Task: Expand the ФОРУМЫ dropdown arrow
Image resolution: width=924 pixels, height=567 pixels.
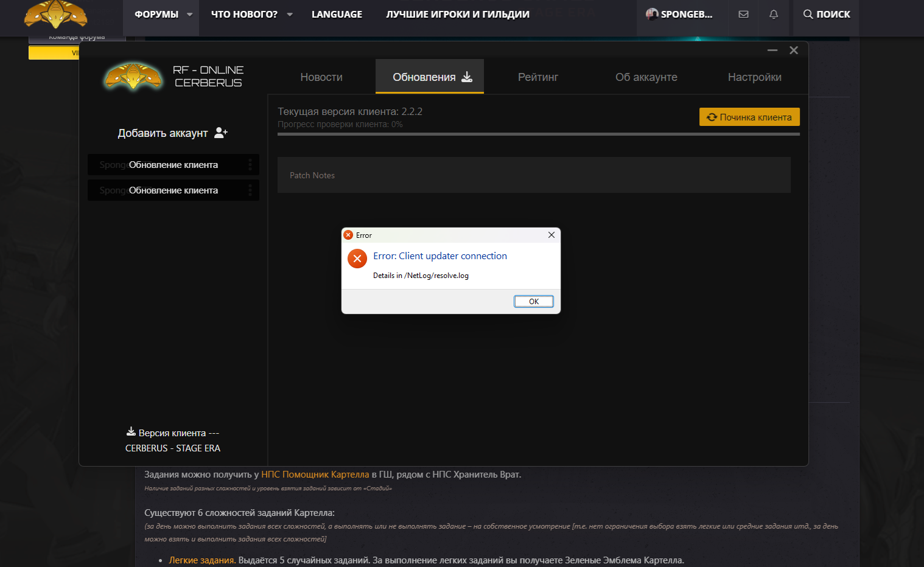Action: 190,15
